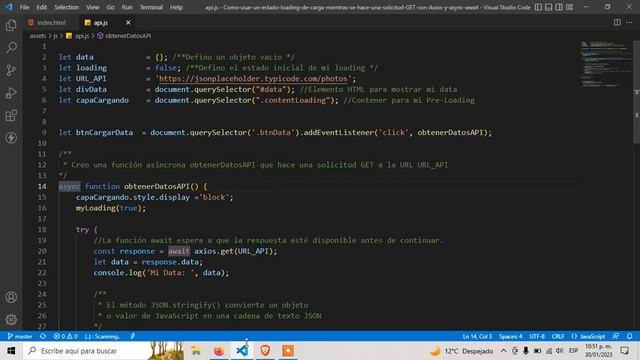Viewport: 640px width, 360px height.
Task: Open the Selection menu
Action: coord(67,7)
